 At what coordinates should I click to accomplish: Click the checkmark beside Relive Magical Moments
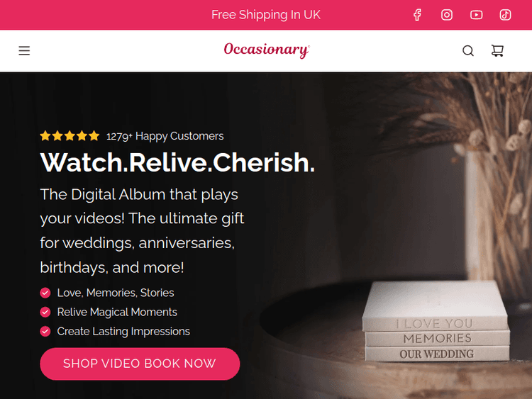click(45, 312)
